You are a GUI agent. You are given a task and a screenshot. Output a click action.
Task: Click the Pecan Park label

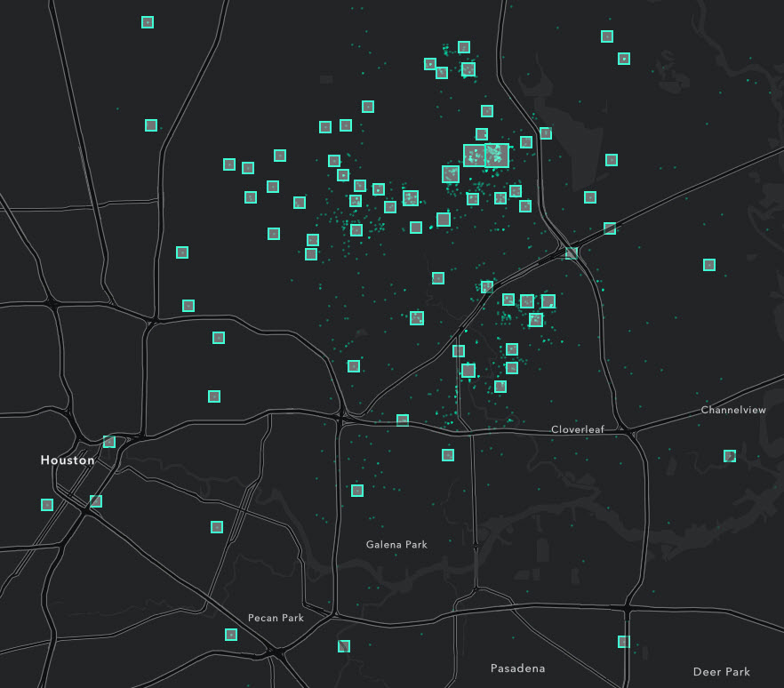[x=276, y=618]
